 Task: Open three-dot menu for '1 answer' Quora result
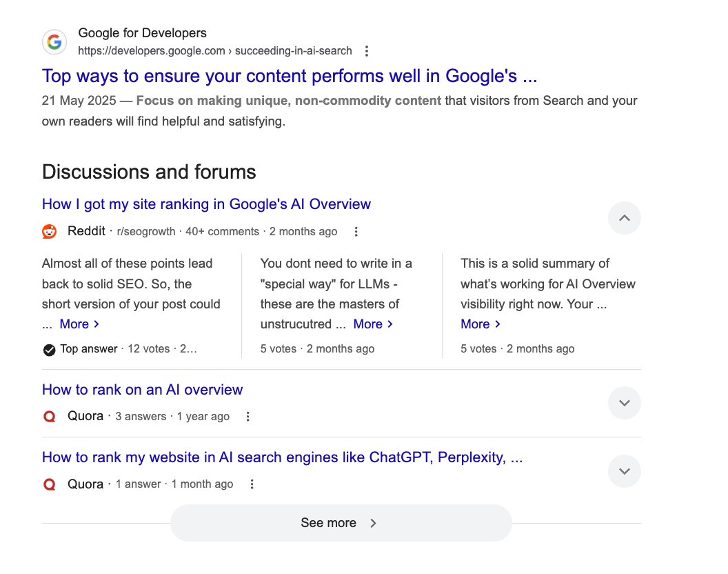click(252, 484)
